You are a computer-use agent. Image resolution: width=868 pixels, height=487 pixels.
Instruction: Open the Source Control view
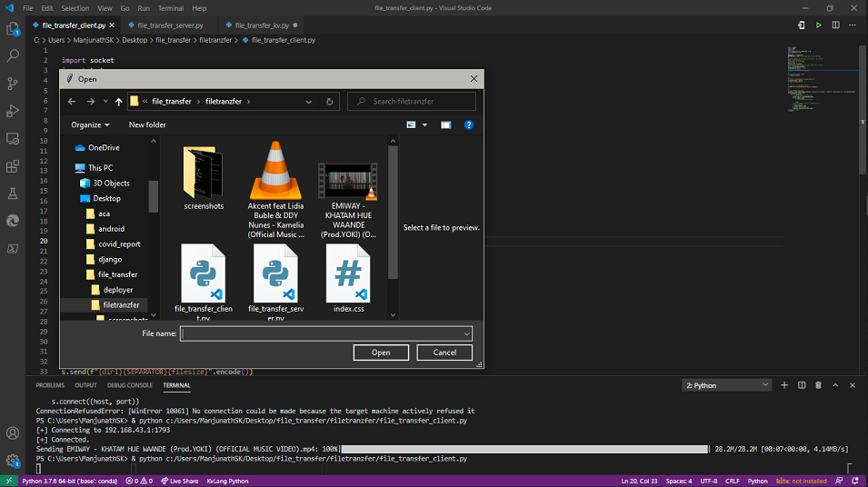[x=13, y=84]
